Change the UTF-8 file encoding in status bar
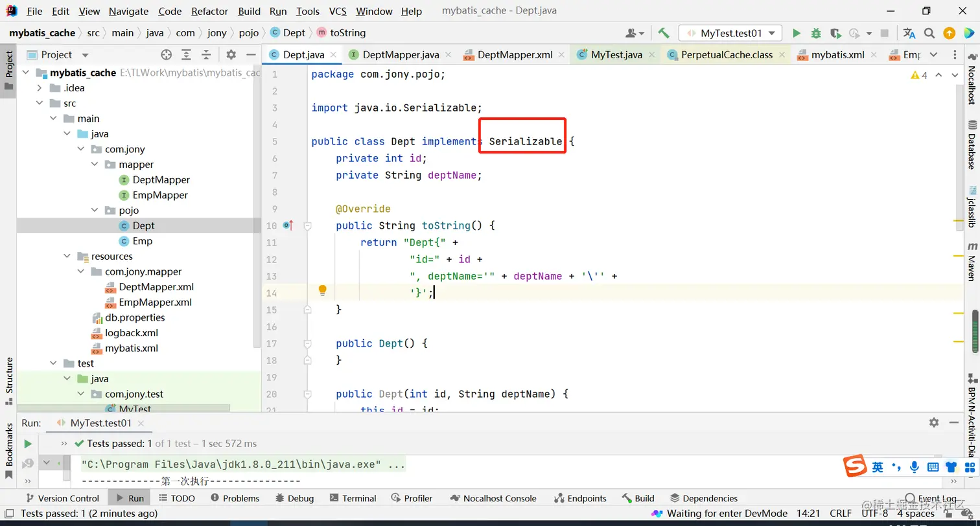The width and height of the screenshot is (980, 526). (x=875, y=514)
